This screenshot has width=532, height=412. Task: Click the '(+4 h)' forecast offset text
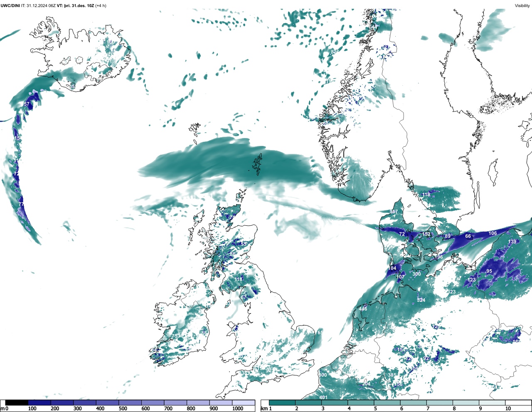(101, 5)
